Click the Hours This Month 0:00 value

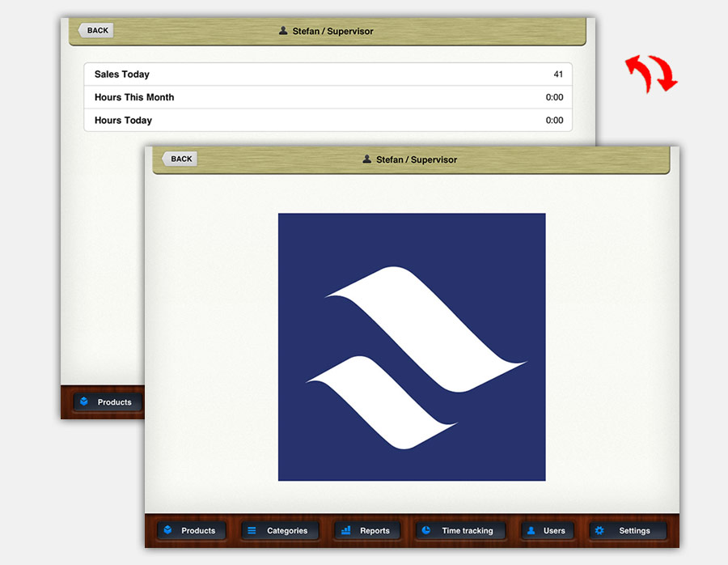554,97
